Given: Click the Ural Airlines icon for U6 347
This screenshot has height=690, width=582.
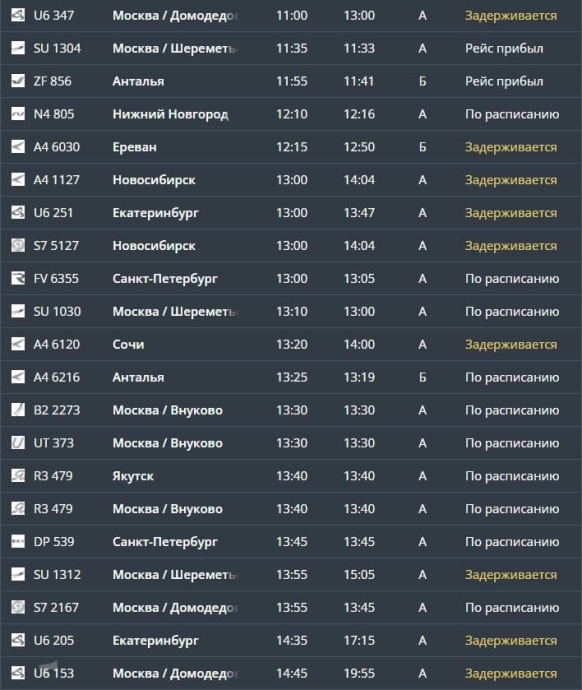Looking at the screenshot, I should (x=18, y=15).
